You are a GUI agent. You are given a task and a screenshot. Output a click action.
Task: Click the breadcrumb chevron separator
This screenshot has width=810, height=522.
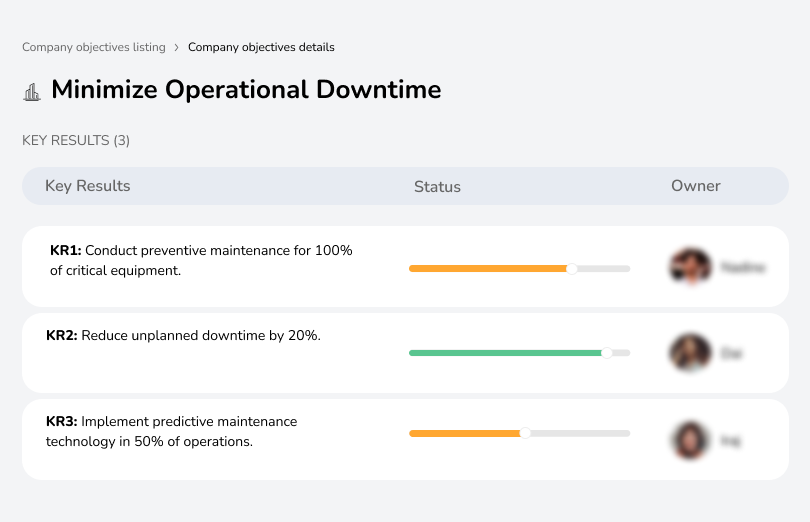pos(176,48)
